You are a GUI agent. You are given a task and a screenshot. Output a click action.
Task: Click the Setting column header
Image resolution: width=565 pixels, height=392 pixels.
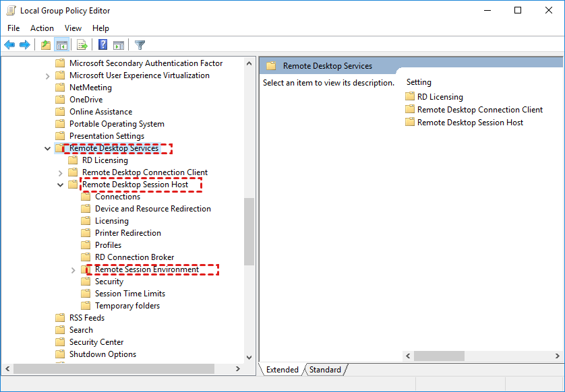click(419, 82)
